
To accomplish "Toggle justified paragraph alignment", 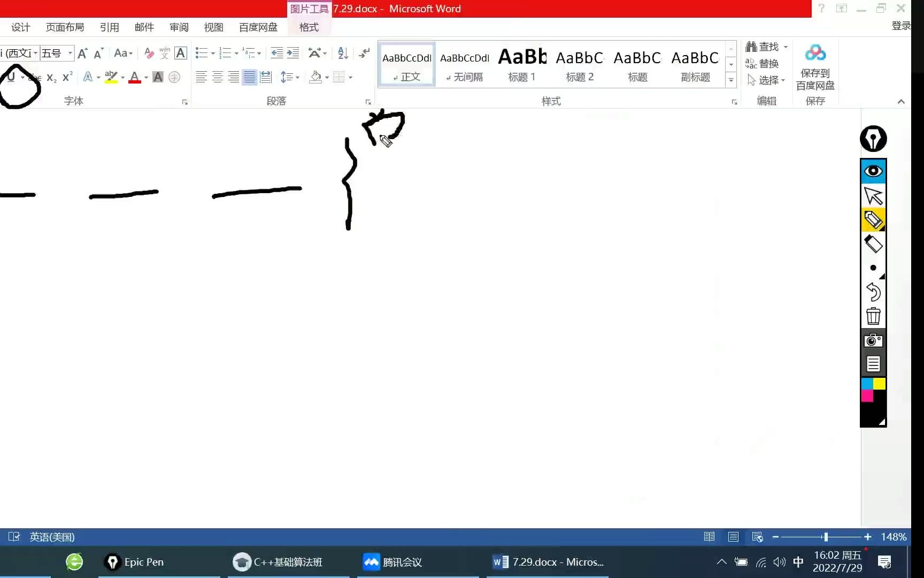I will coord(249,77).
